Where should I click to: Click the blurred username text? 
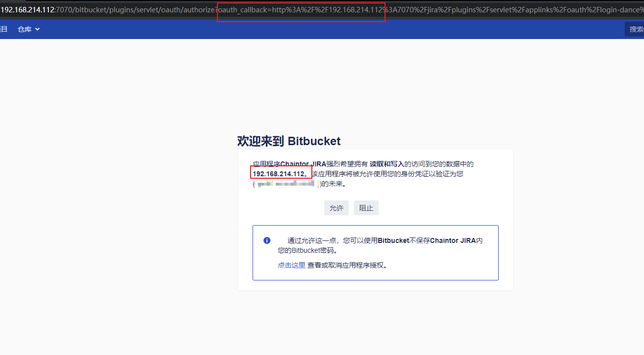[287, 184]
